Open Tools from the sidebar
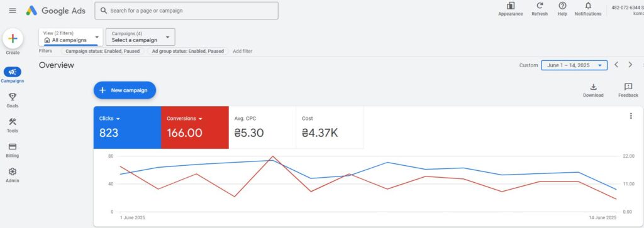The height and width of the screenshot is (228, 644). click(x=13, y=125)
